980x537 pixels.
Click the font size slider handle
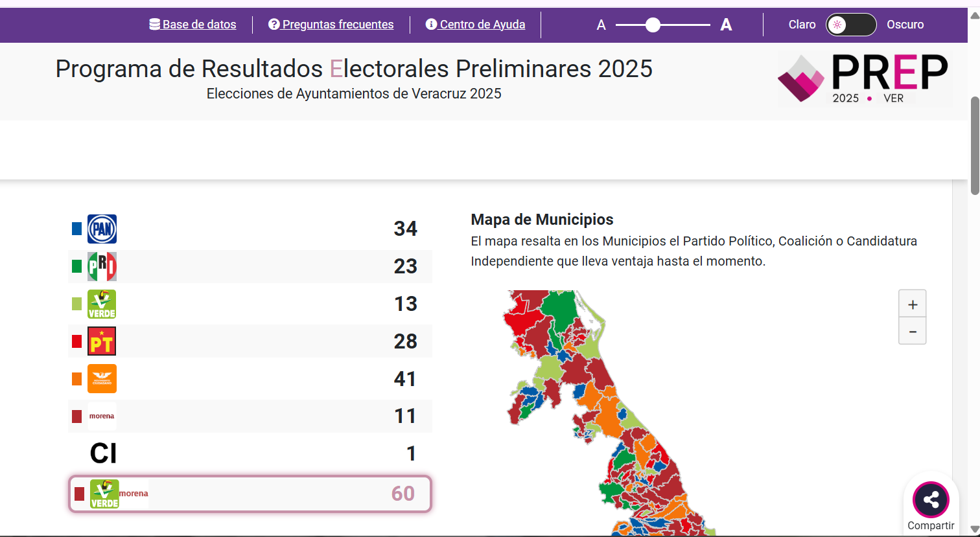tap(653, 25)
